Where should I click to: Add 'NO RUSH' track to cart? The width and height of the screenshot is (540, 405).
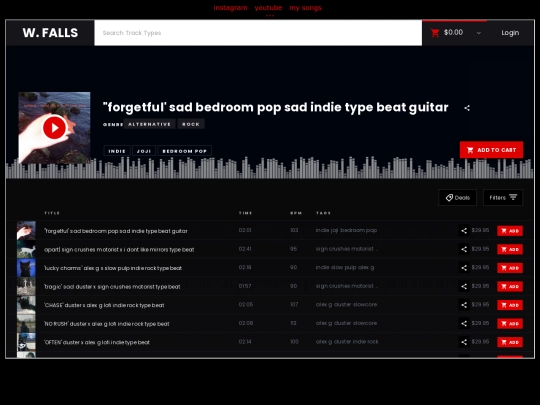510,324
